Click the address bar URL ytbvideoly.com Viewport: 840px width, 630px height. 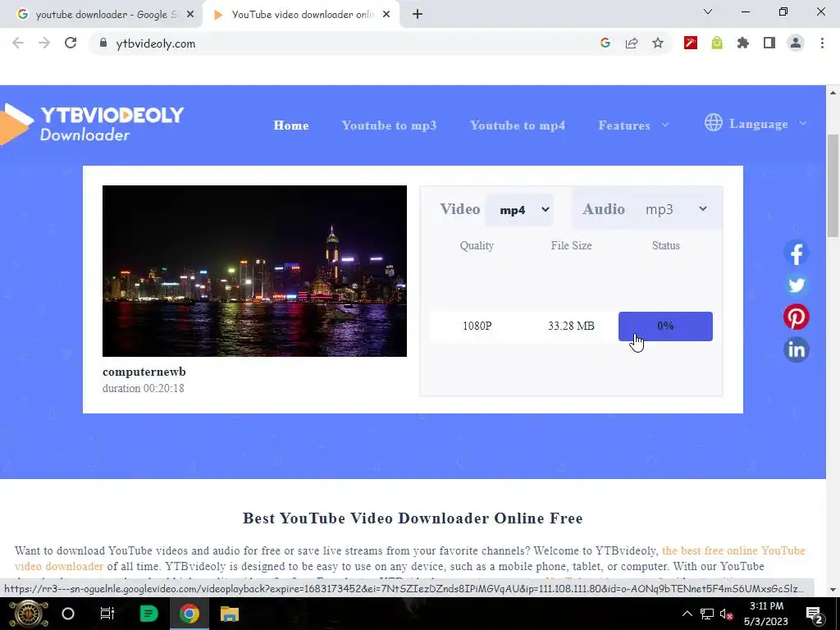(155, 44)
